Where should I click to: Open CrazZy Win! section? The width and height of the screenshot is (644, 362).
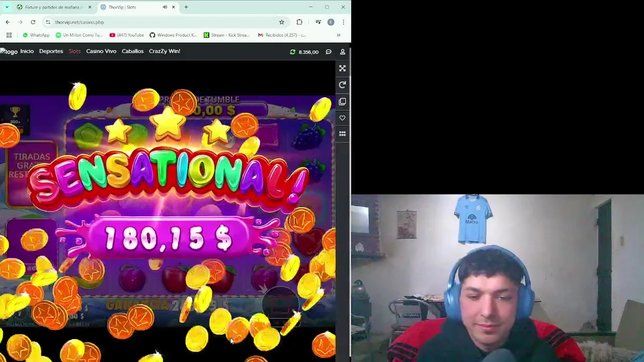click(165, 51)
